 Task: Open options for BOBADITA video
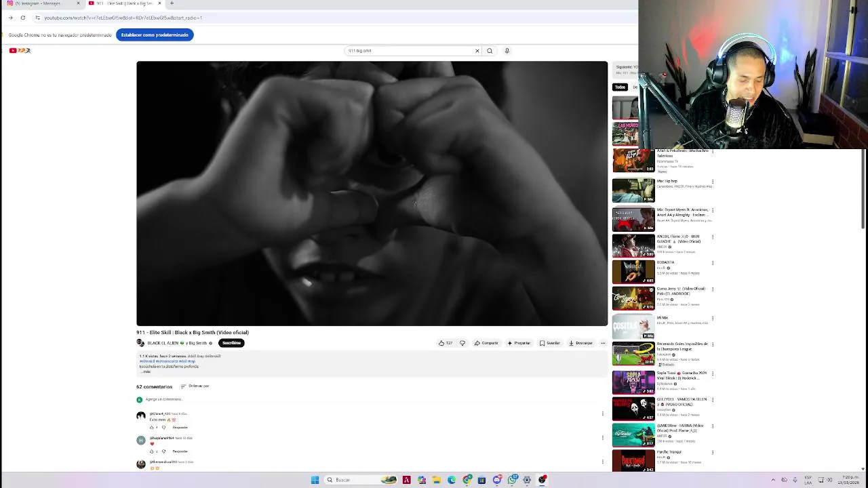tap(713, 263)
